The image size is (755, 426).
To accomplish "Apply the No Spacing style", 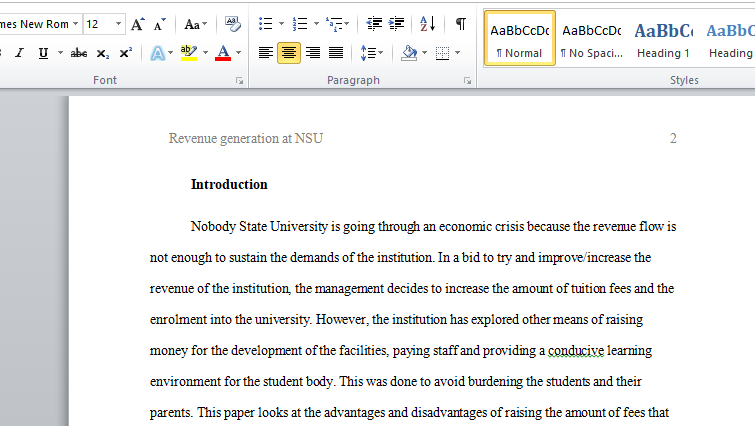I will point(592,38).
